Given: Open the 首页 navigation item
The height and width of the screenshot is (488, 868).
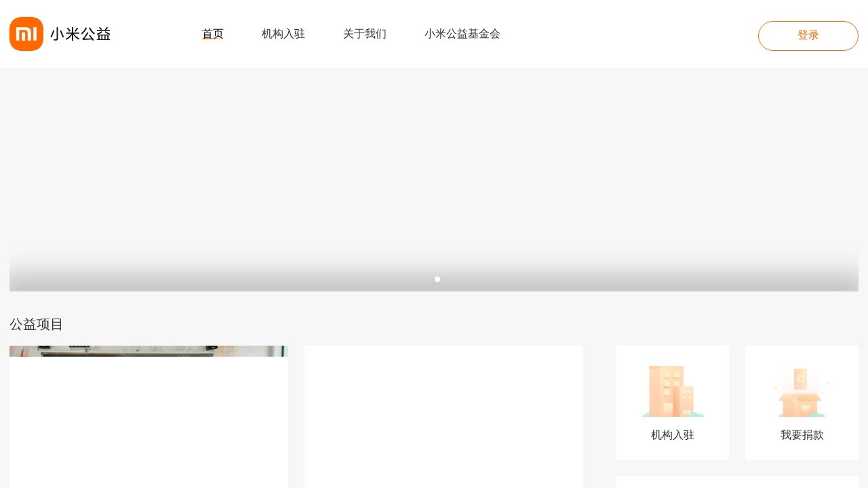Looking at the screenshot, I should coord(213,33).
